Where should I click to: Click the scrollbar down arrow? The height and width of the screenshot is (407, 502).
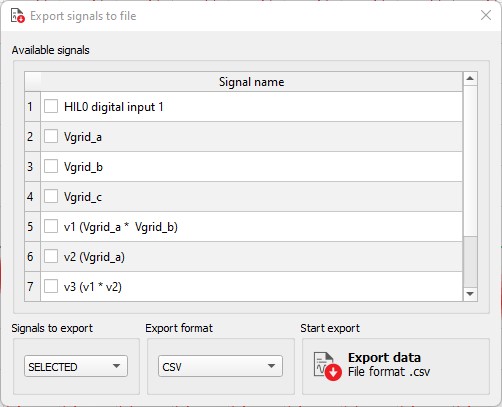coord(470,294)
